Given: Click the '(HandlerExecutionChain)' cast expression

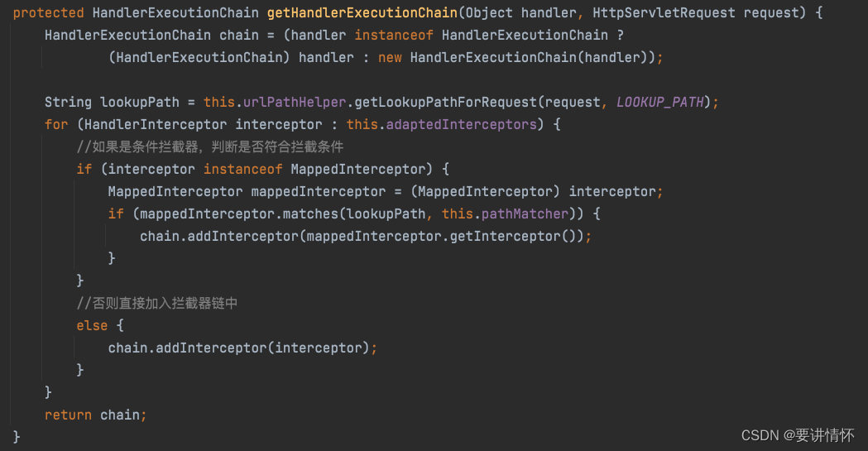Looking at the screenshot, I should click(x=199, y=58).
